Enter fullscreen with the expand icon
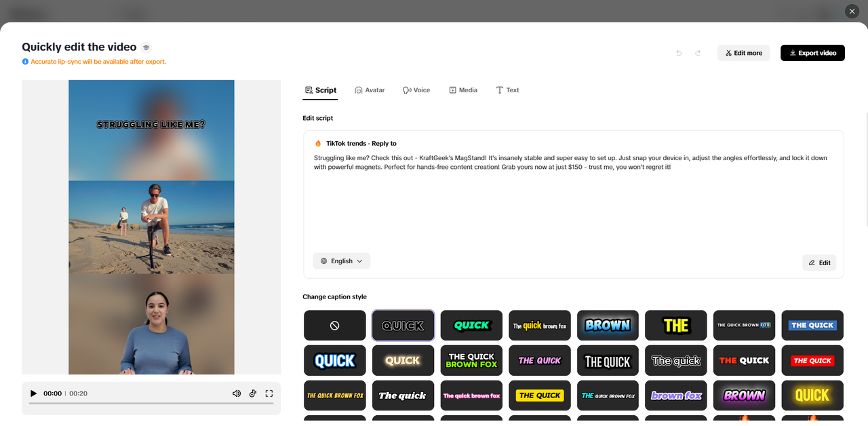 tap(269, 393)
